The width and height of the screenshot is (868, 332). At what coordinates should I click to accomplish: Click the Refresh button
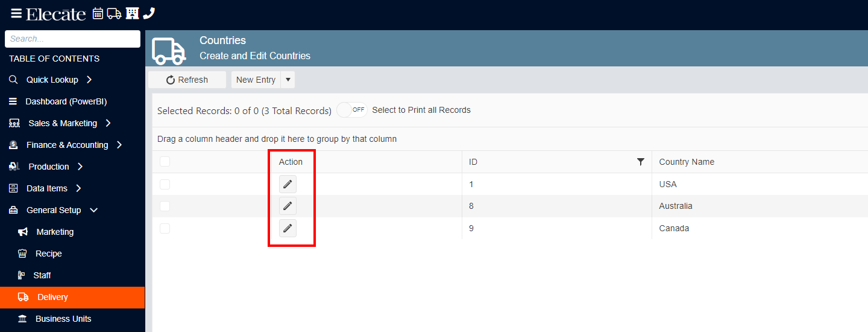(x=187, y=80)
